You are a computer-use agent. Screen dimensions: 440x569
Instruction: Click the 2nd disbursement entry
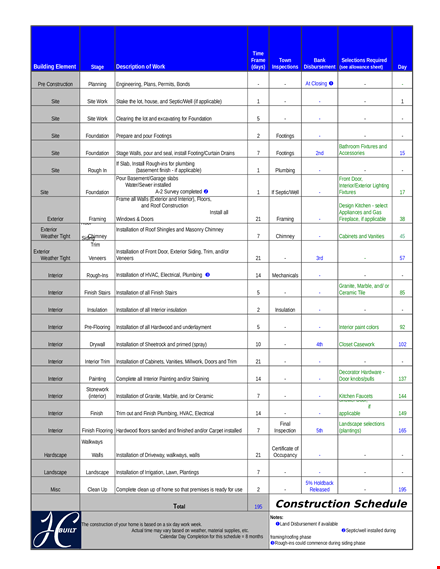point(320,153)
